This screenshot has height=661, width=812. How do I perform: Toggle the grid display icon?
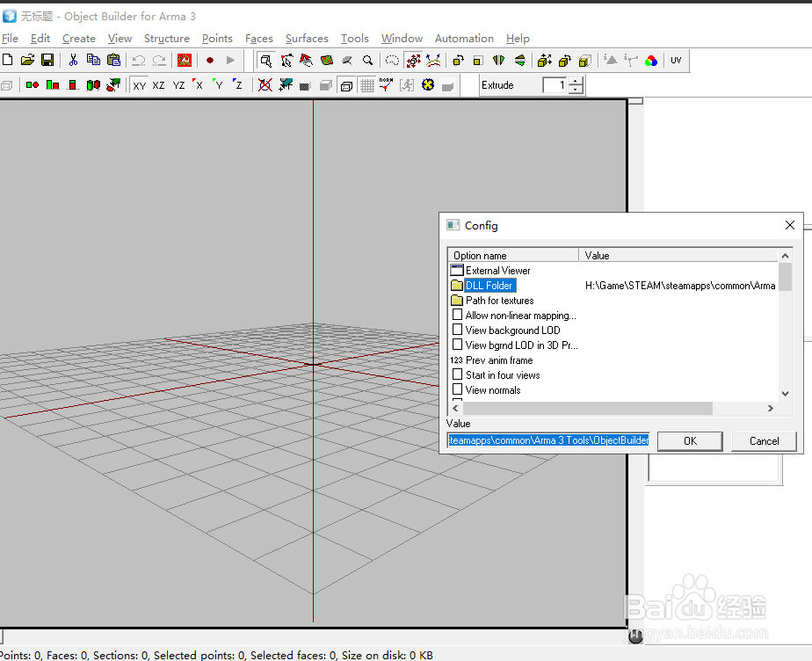367,85
